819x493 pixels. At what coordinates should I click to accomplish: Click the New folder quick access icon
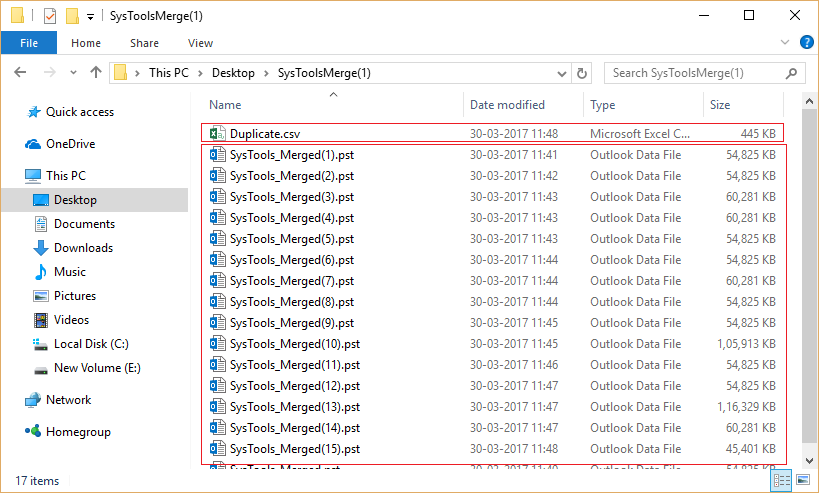click(x=72, y=16)
